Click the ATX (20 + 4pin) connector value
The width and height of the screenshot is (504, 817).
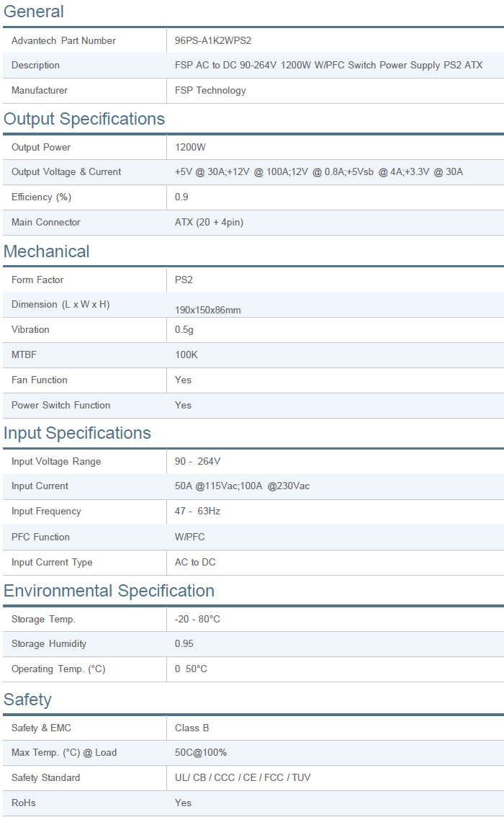209,222
